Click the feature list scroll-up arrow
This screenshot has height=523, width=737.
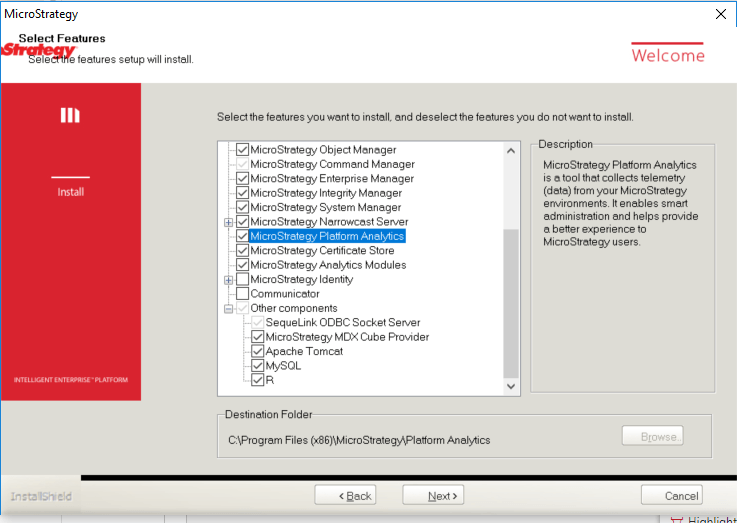pos(511,151)
